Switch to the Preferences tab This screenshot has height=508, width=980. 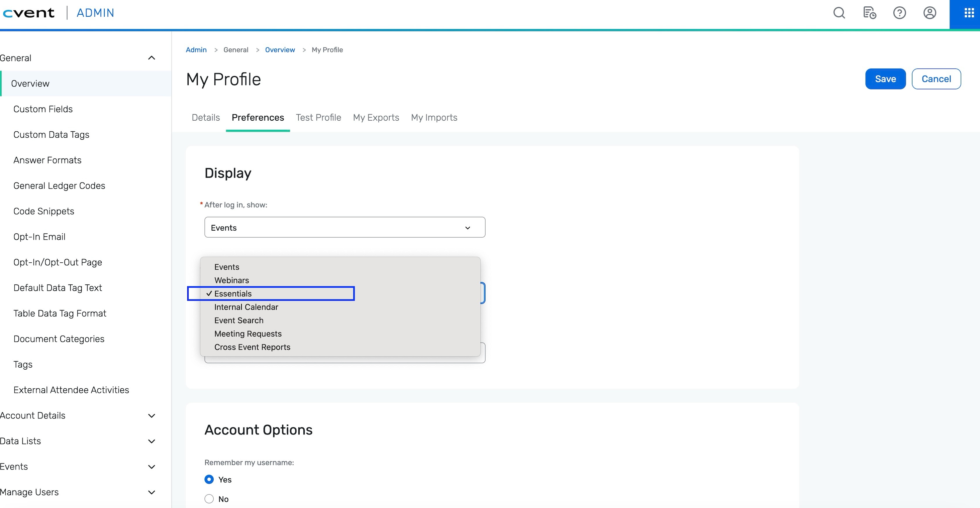click(x=258, y=118)
